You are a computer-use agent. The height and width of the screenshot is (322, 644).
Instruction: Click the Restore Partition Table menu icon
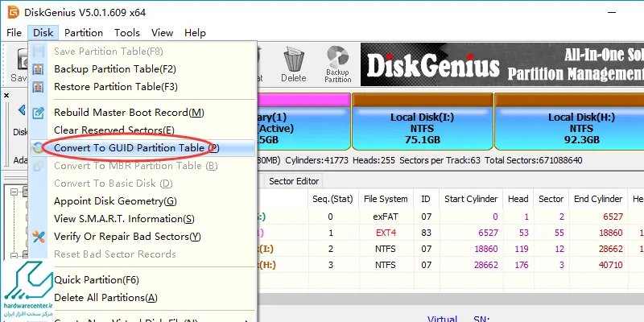38,87
